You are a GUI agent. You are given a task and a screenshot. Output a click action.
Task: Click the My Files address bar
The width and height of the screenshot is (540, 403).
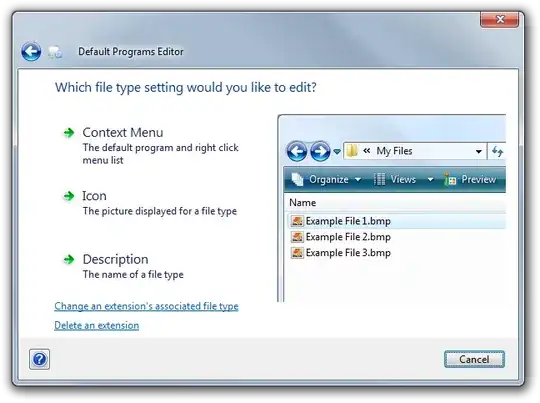(x=415, y=151)
